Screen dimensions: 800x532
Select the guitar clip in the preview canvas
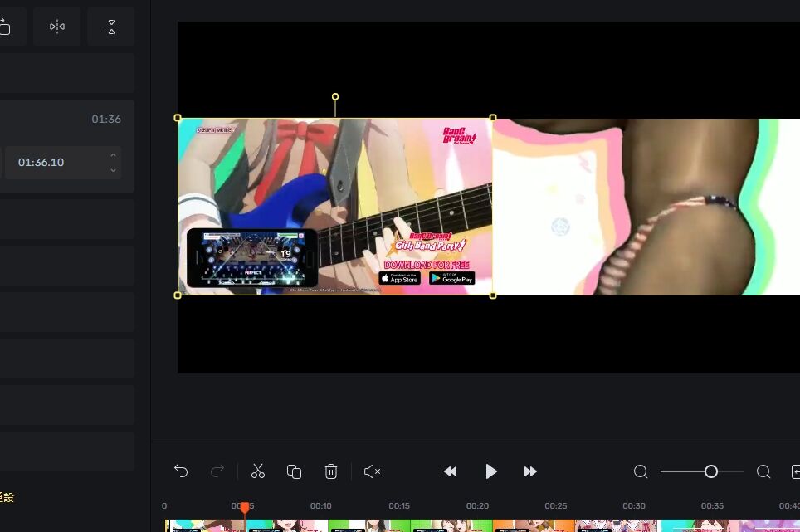pos(335,207)
